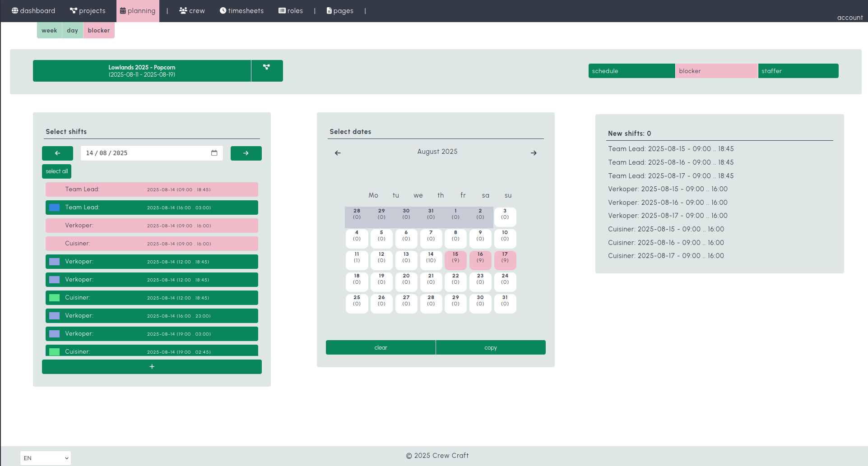Image resolution: width=868 pixels, height=466 pixels.
Task: Switch to the week tab
Action: coord(49,30)
